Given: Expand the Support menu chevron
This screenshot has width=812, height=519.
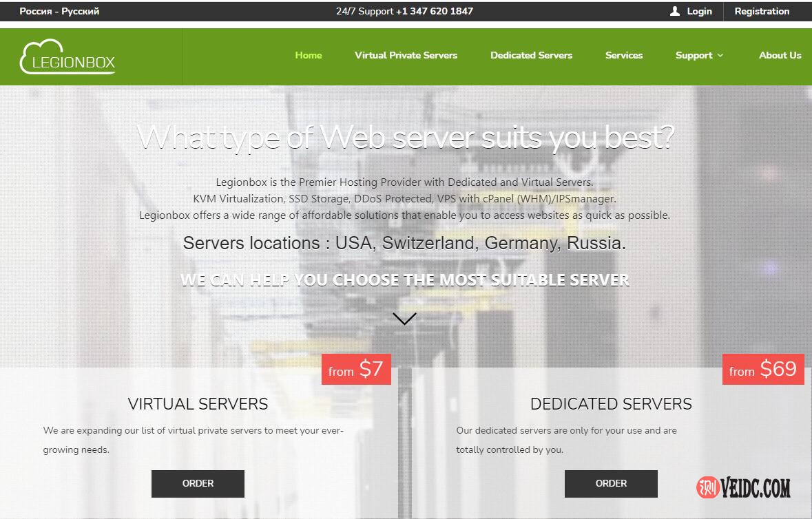Looking at the screenshot, I should (x=720, y=55).
